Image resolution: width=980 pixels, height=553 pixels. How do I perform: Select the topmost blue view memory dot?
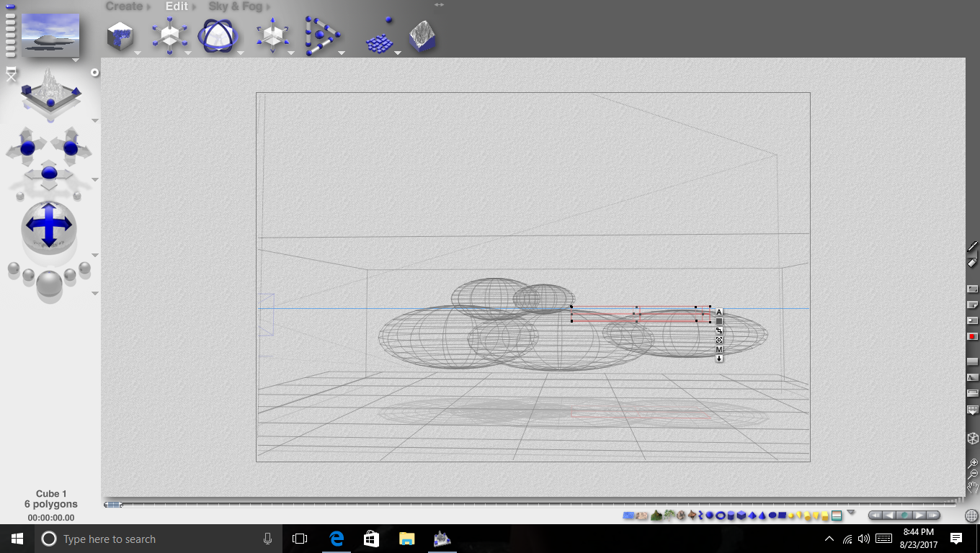[x=10, y=6]
